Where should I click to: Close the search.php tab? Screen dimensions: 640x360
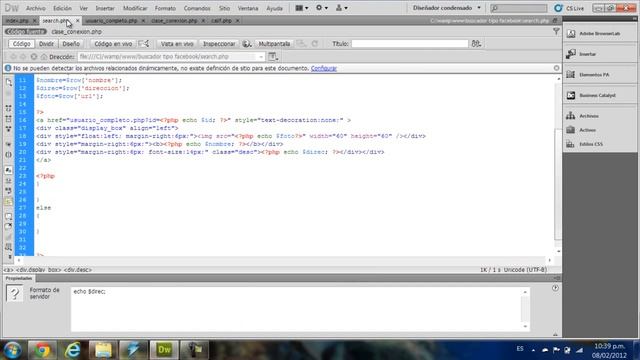point(78,20)
